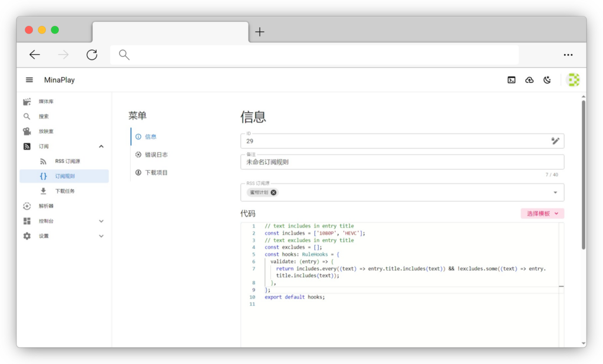
Task: Collapse the 订阅 subscription group chevron
Action: tap(101, 147)
